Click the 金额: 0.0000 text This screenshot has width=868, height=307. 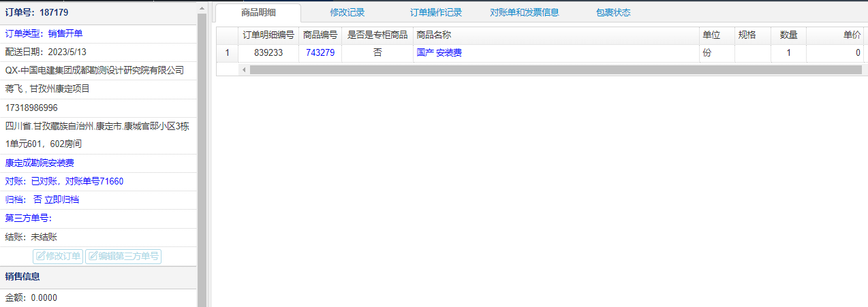31,297
